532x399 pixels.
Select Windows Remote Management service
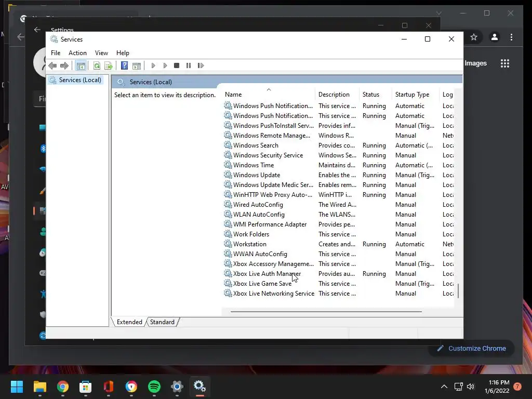pos(338,136)
